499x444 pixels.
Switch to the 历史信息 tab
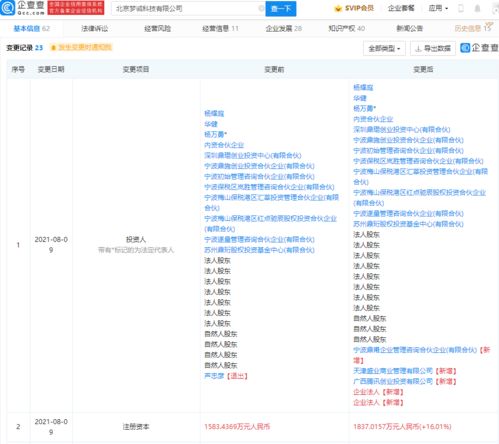point(473,28)
